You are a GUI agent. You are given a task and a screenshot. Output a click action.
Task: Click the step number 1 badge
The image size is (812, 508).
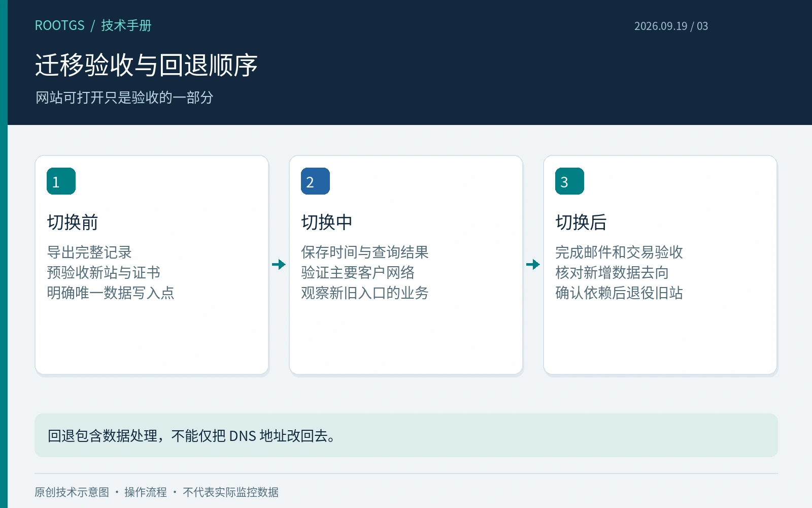click(x=61, y=181)
